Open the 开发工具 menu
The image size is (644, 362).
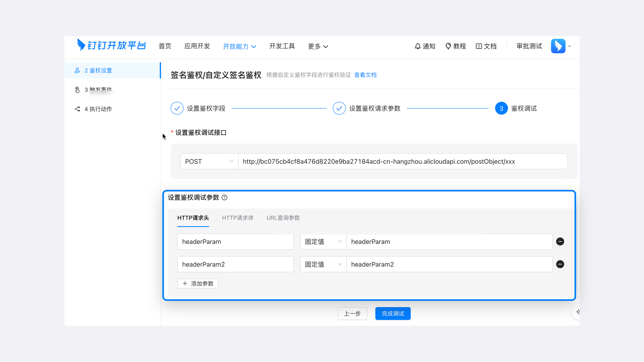282,46
